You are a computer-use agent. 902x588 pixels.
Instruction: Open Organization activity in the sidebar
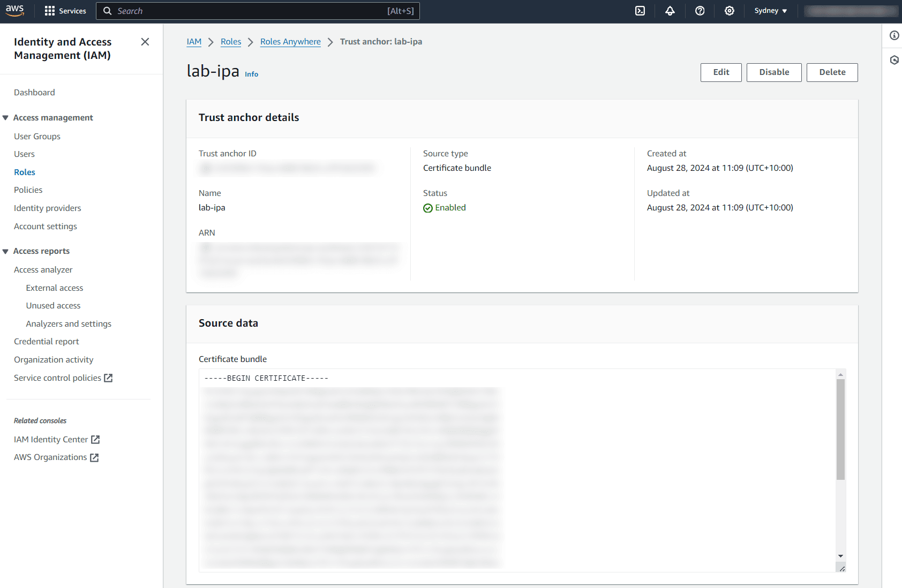[54, 360]
